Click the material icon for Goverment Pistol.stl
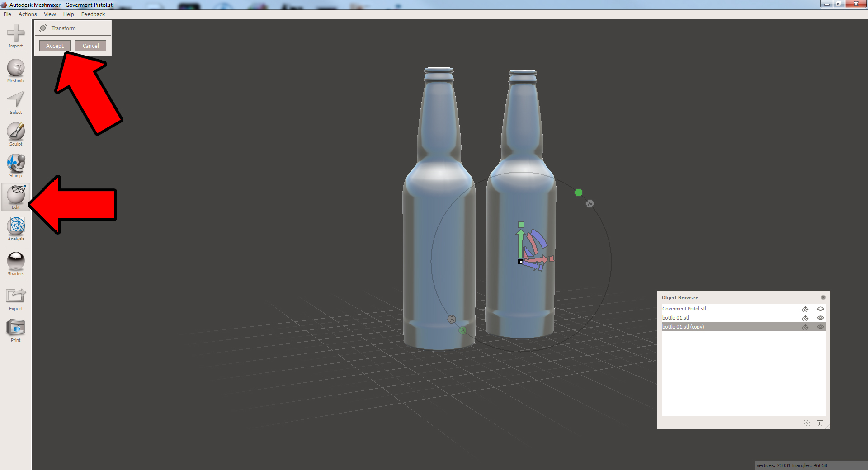The width and height of the screenshot is (868, 470). [805, 309]
